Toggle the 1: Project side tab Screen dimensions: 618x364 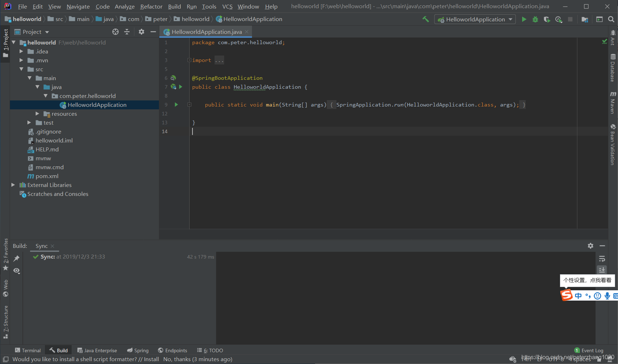(5, 43)
